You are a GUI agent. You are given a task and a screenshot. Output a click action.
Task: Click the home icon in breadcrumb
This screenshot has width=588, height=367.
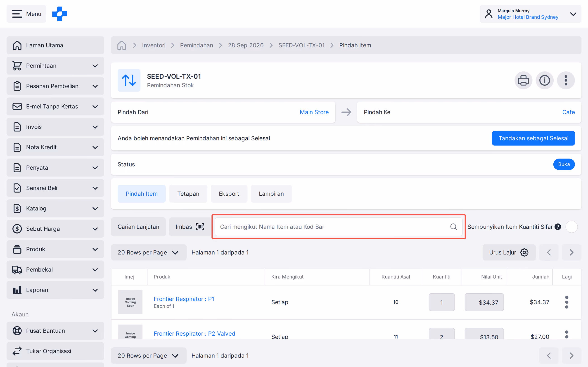[121, 45]
